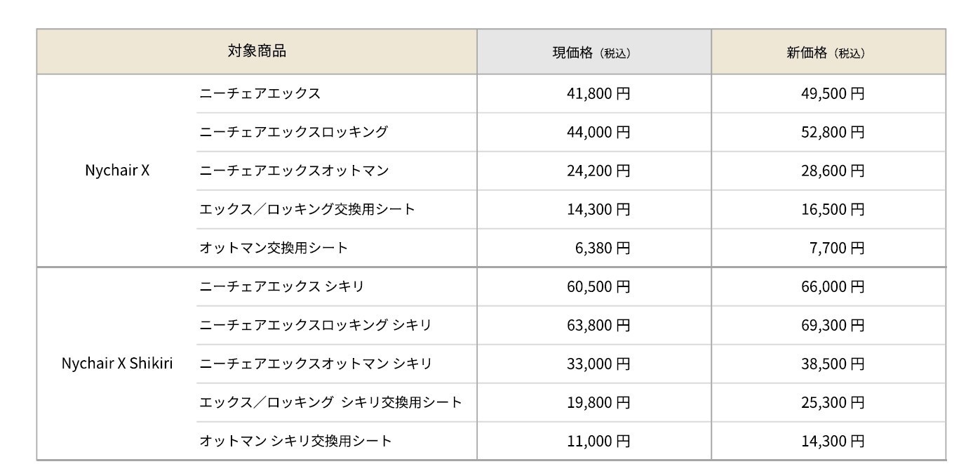Click the 対象商品 column header
The image size is (980, 464).
click(257, 51)
